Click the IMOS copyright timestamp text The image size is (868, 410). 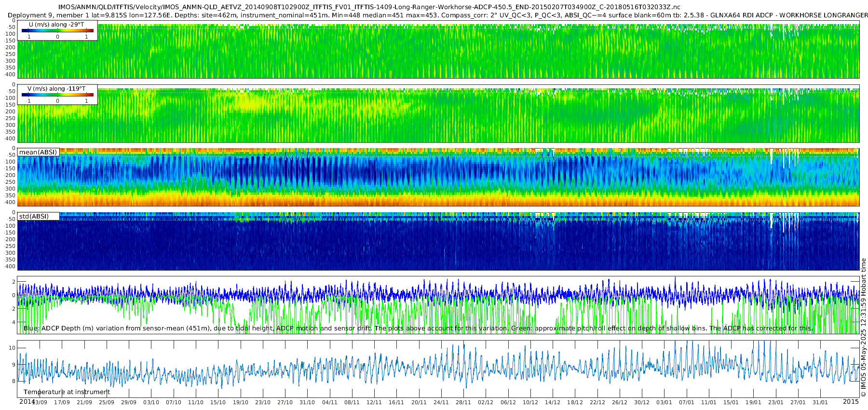pos(863,328)
